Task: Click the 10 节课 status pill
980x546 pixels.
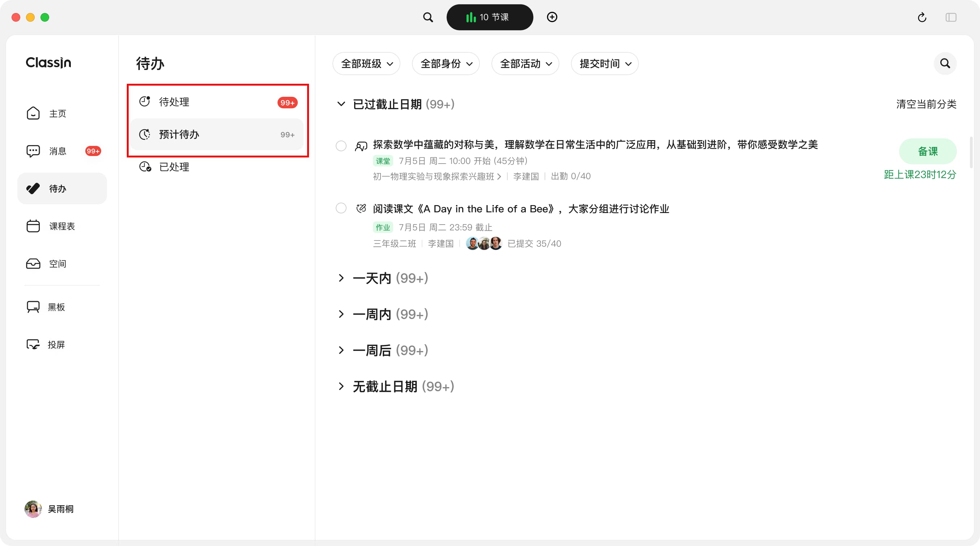Action: [490, 17]
